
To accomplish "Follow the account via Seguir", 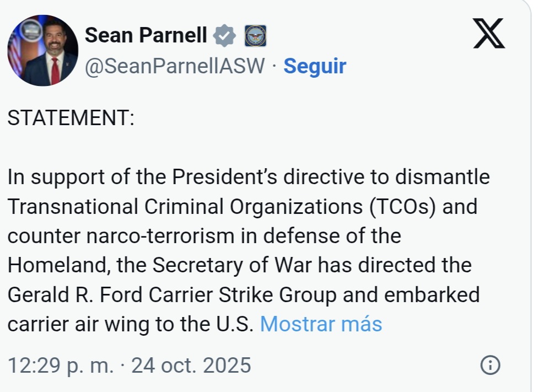I will pyautogui.click(x=315, y=67).
